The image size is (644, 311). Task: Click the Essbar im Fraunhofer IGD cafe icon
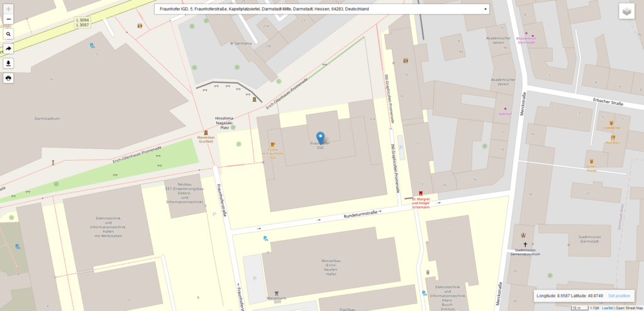point(273,144)
